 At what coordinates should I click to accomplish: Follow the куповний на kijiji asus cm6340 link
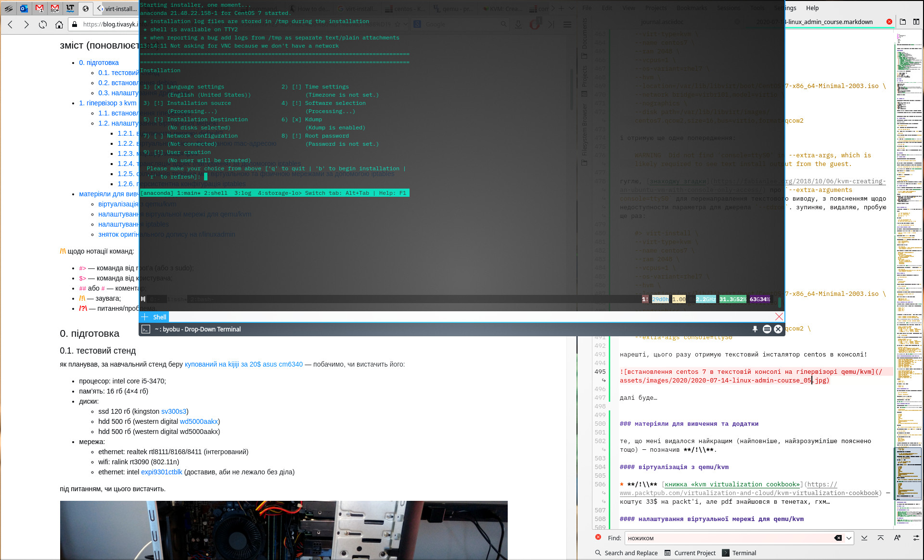pos(244,364)
